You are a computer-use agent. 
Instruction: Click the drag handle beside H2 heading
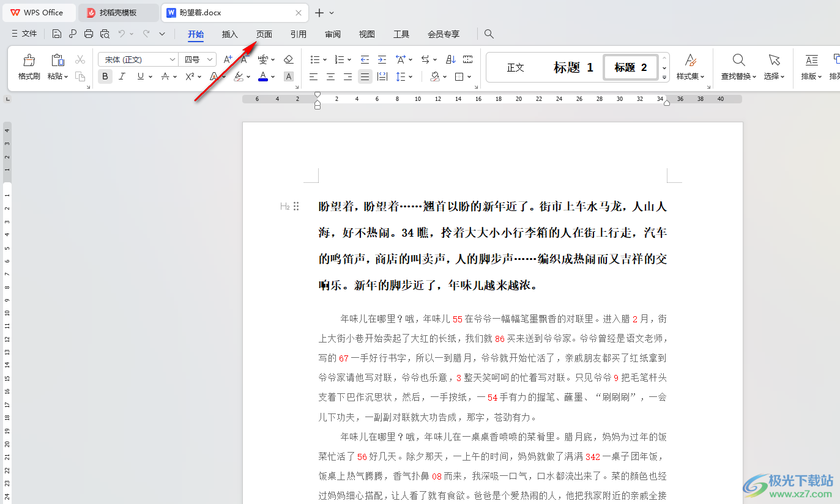pos(296,206)
